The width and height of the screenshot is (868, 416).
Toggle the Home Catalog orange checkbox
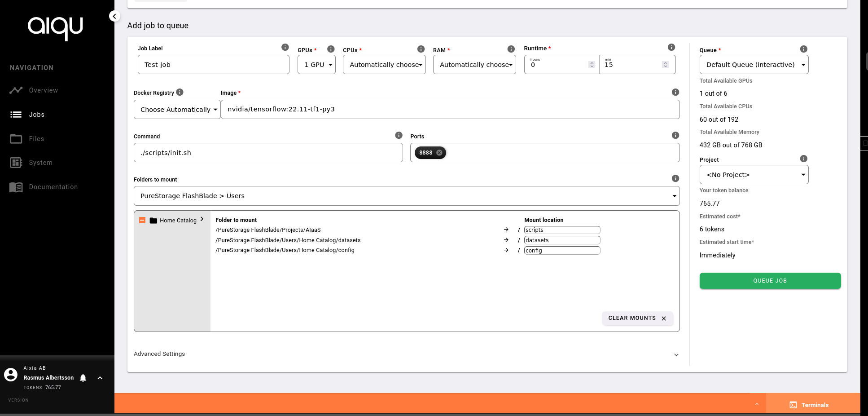(142, 220)
